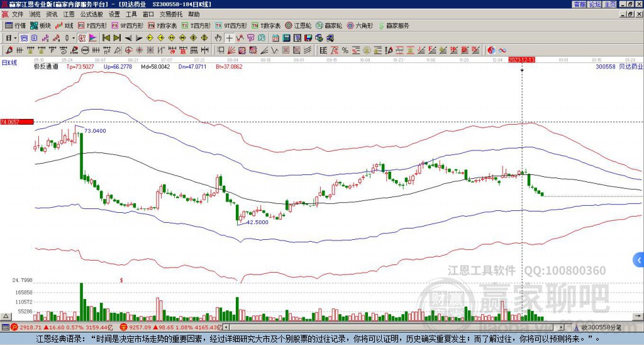Screen dimensions: 644x345
Task: Click the 2918.71 index readout
Action: point(31,327)
